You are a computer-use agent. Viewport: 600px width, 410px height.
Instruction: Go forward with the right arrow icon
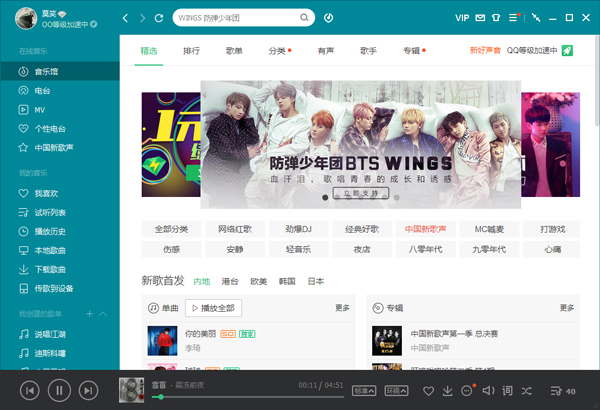click(x=142, y=18)
